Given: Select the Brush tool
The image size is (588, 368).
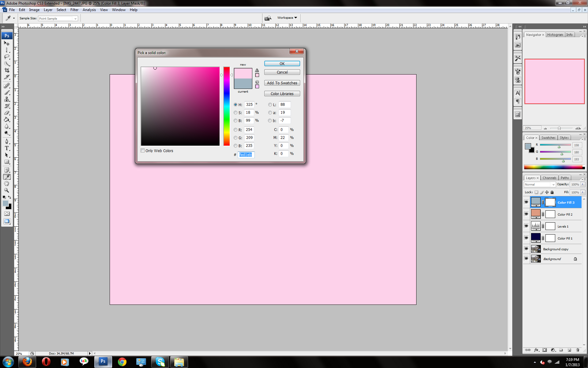Looking at the screenshot, I should coord(7,92).
